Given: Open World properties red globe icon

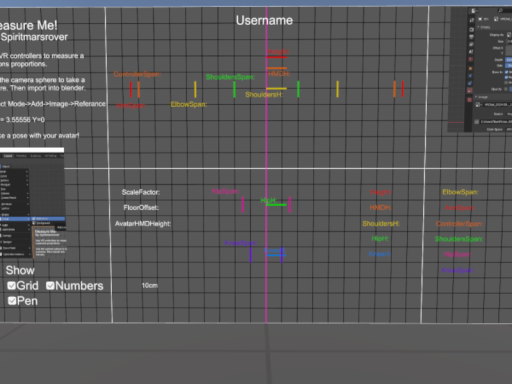Looking at the screenshot, I should click(471, 59).
